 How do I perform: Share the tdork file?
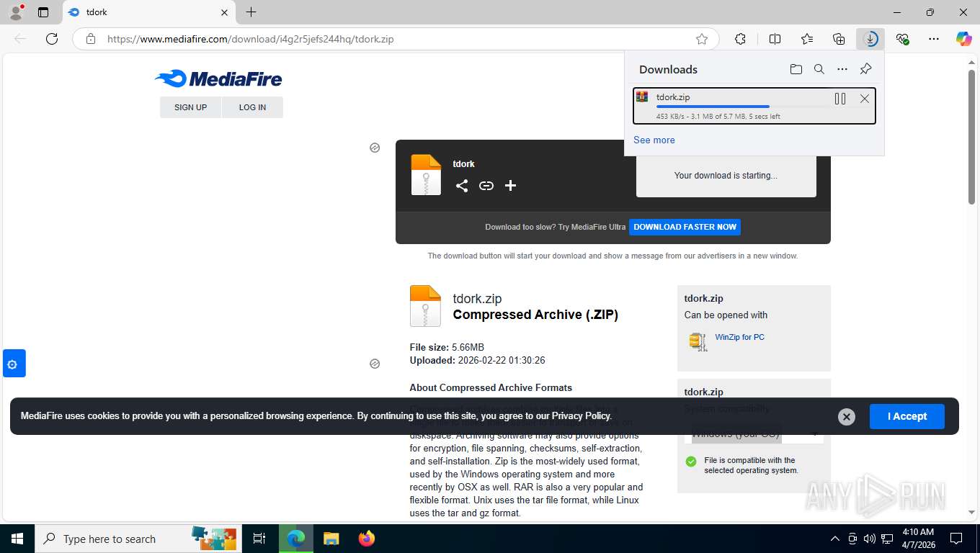(462, 186)
